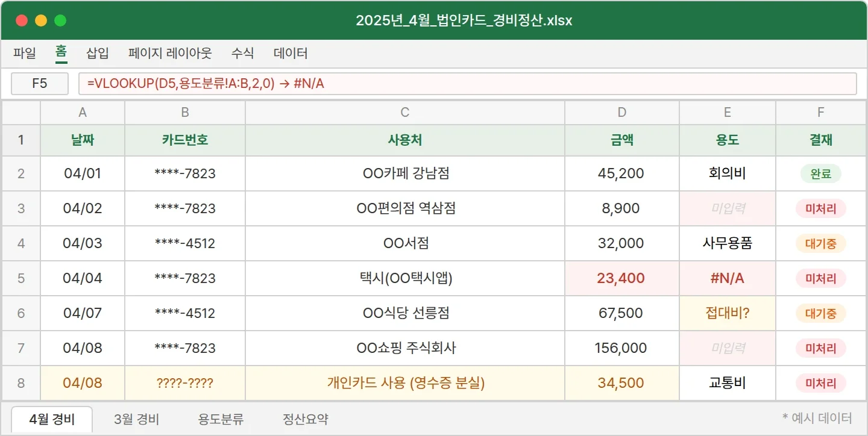
Task: Open the 데이터 menu
Action: [x=291, y=54]
